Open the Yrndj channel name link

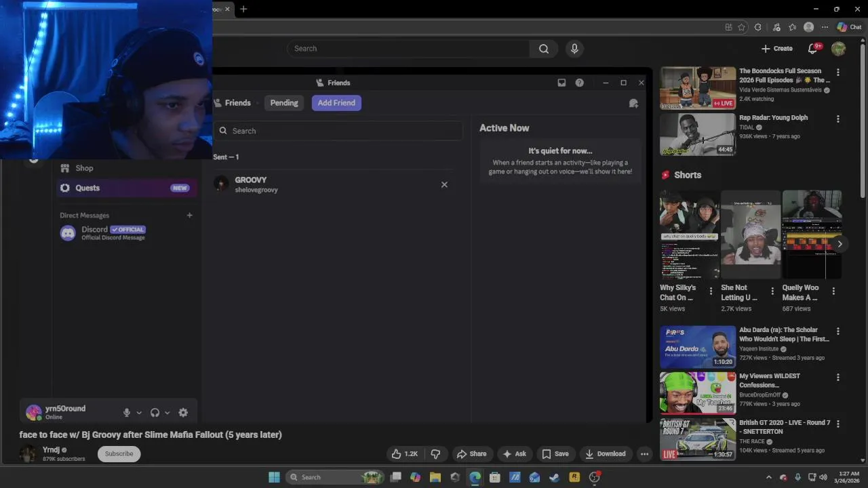(52, 450)
